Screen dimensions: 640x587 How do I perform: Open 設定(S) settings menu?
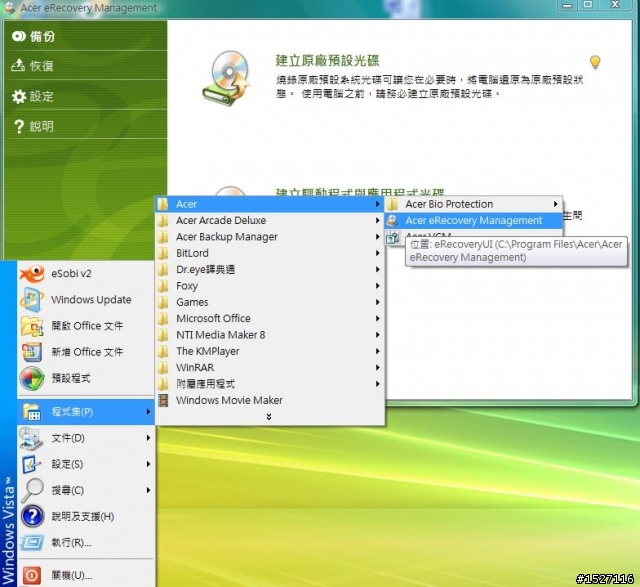86,464
